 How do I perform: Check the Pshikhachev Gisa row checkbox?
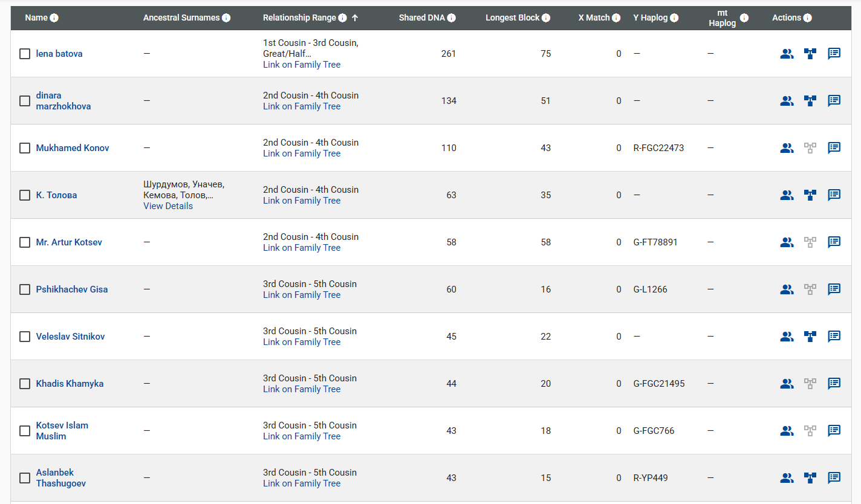[25, 289]
